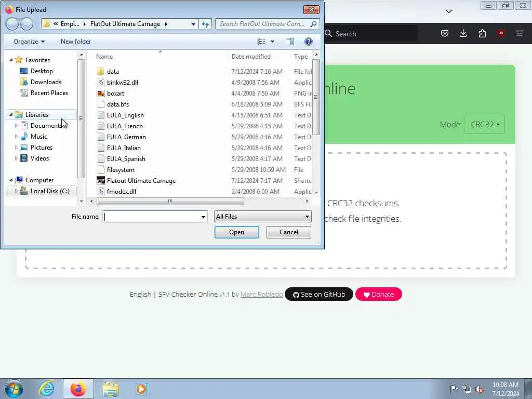Open Downloads in Favorites
The height and width of the screenshot is (399, 532).
tap(46, 82)
